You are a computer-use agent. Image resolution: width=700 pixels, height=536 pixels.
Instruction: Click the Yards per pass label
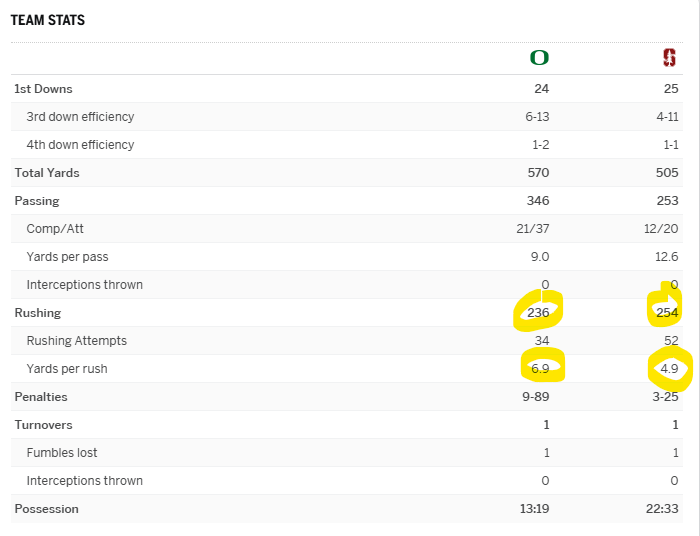[x=67, y=257]
